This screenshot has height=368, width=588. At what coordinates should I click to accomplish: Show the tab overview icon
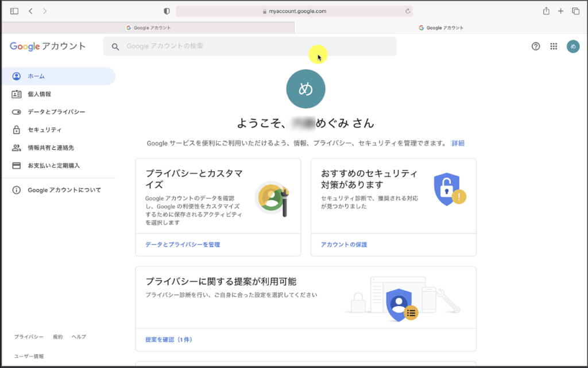pos(575,11)
